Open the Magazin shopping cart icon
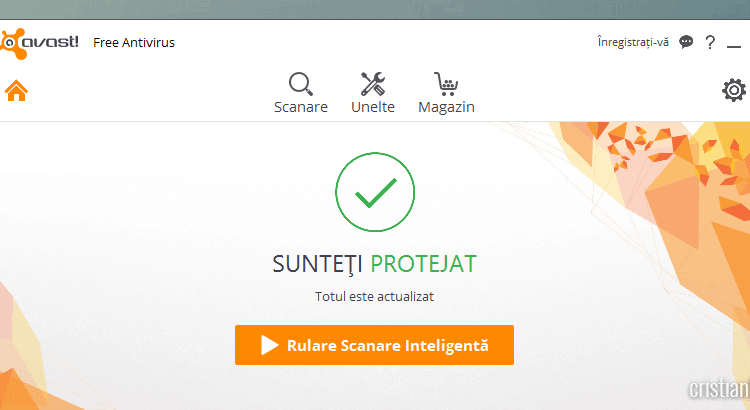 446,83
